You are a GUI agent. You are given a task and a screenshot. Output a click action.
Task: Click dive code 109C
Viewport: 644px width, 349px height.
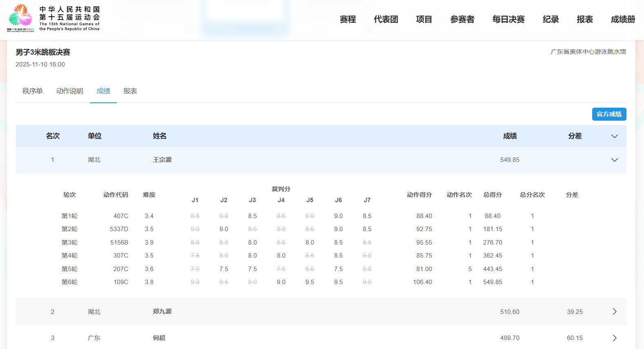pyautogui.click(x=121, y=282)
